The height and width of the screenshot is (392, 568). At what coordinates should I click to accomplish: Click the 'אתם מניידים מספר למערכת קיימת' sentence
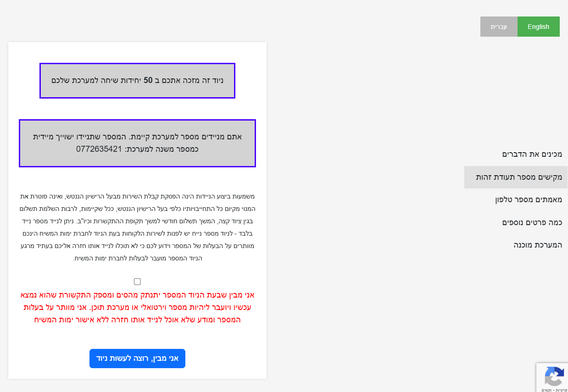[x=194, y=137]
